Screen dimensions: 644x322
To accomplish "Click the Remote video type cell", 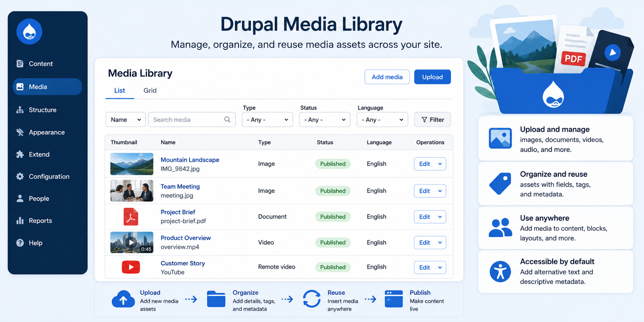I will point(277,267).
